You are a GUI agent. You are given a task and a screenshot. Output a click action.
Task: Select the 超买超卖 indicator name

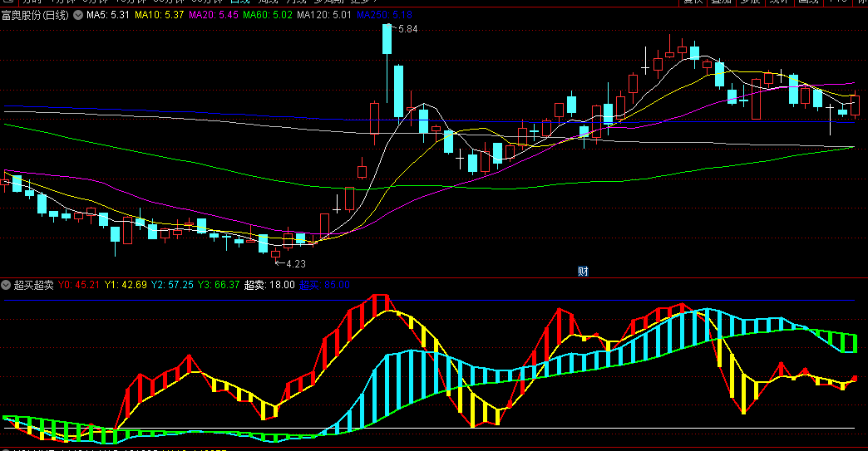pyautogui.click(x=33, y=285)
